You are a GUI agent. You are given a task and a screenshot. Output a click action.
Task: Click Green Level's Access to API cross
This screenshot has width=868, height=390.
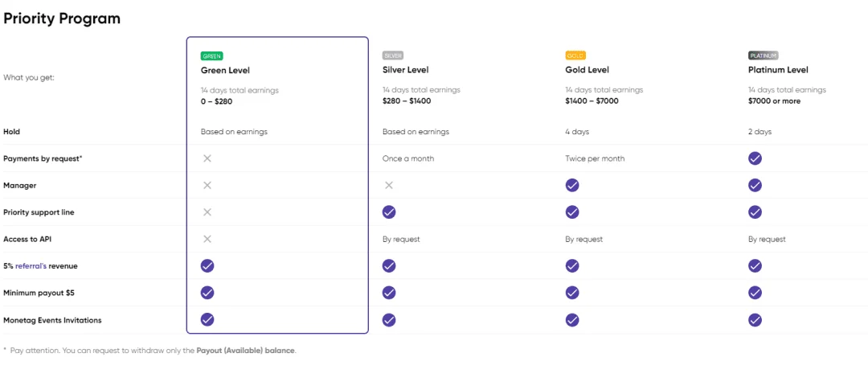coord(207,239)
